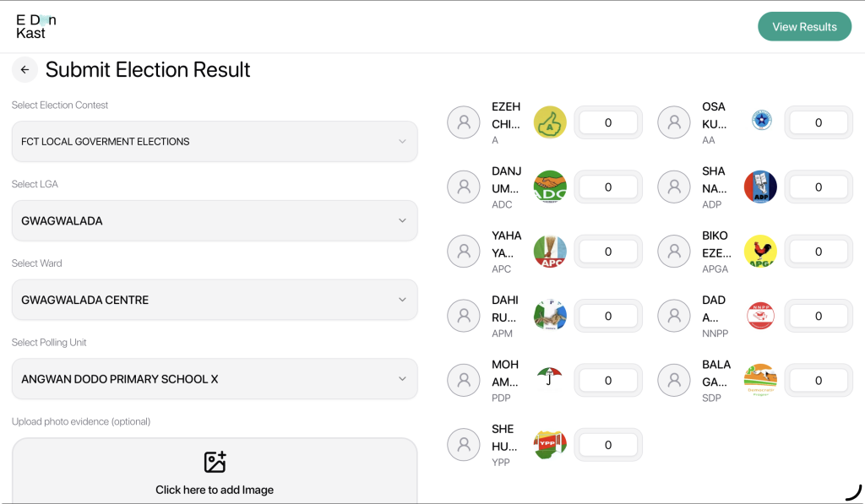This screenshot has height=504, width=865.
Task: Open the Select Ward dropdown
Action: pos(215,300)
